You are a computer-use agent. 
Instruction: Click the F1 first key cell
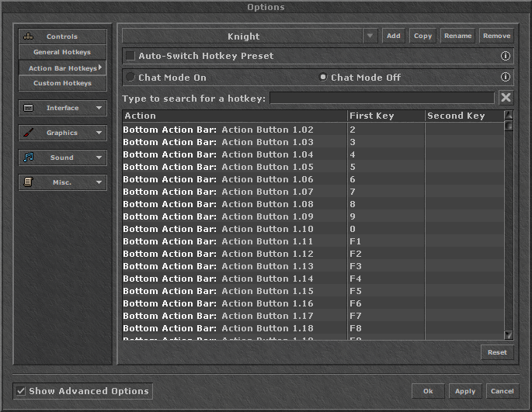tap(386, 241)
